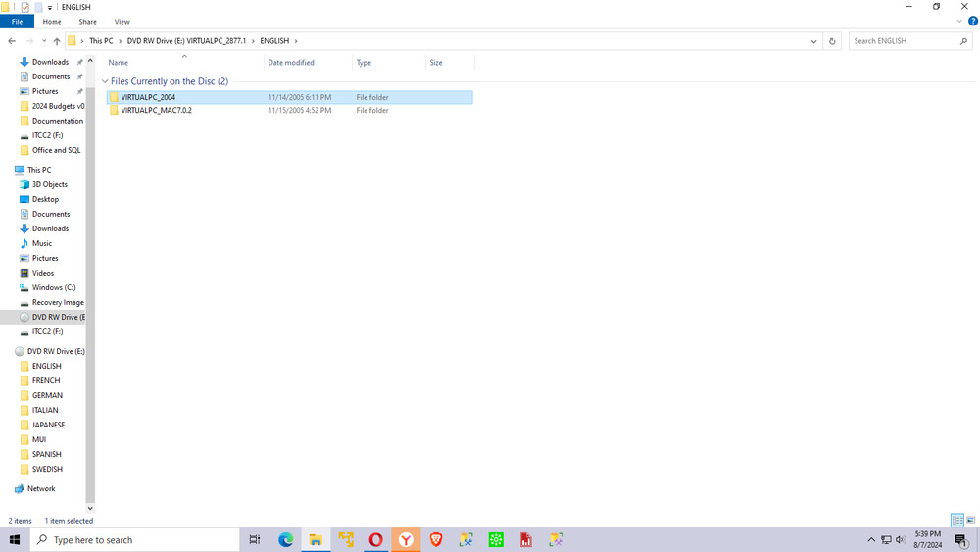Switch to large icons view in status bar
The image size is (980, 552).
point(970,521)
